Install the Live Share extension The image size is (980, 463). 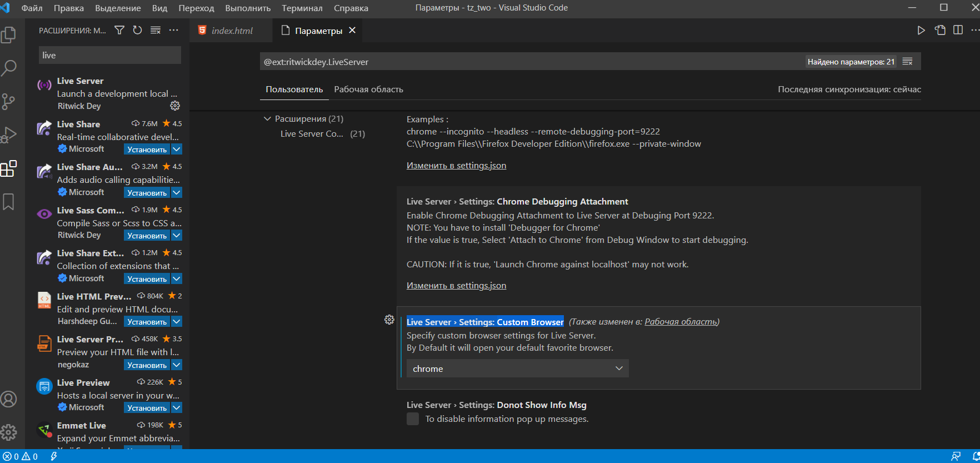[x=147, y=149]
